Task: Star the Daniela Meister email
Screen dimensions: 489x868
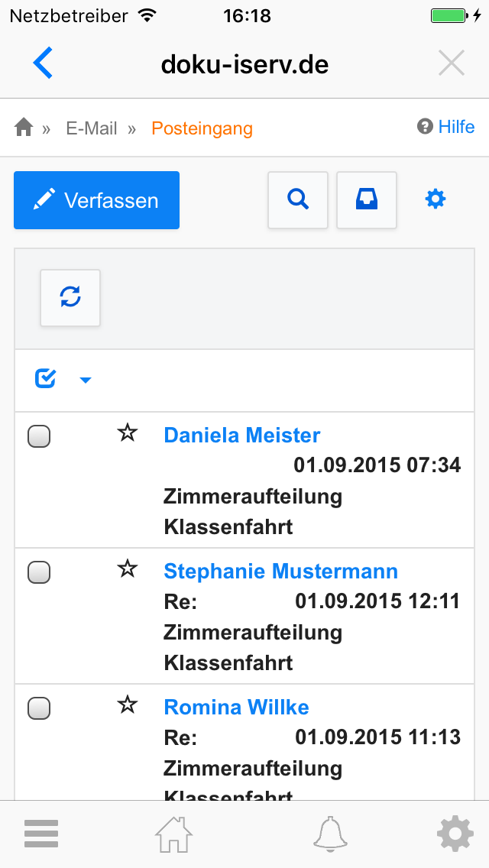Action: (x=127, y=434)
